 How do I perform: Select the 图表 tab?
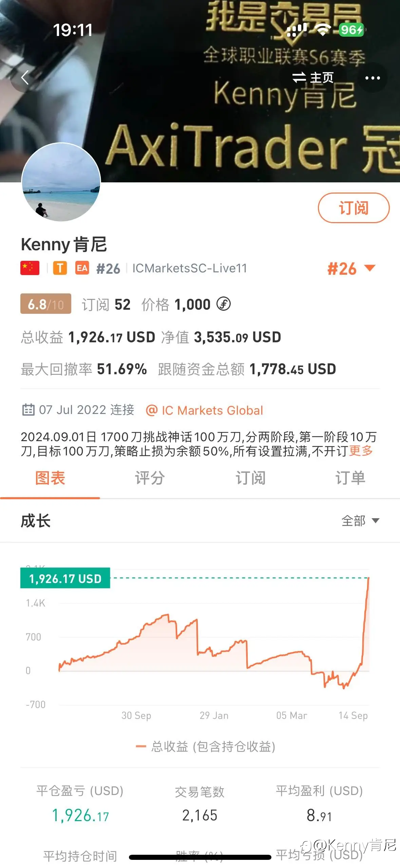(50, 478)
